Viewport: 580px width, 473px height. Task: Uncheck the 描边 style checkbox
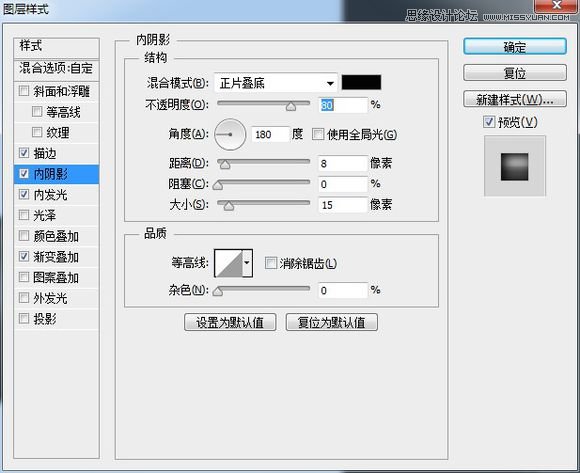tap(24, 153)
